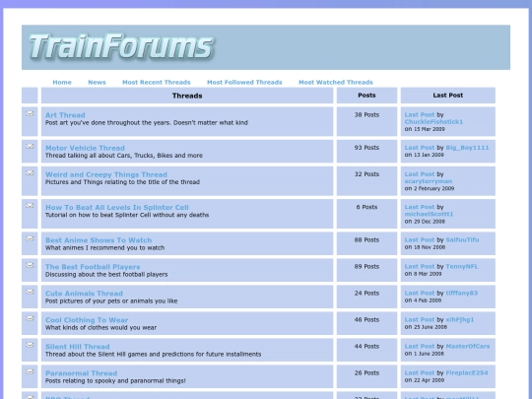Go to the Home page
Screen dimensions: 532x399
pyautogui.click(x=62, y=82)
